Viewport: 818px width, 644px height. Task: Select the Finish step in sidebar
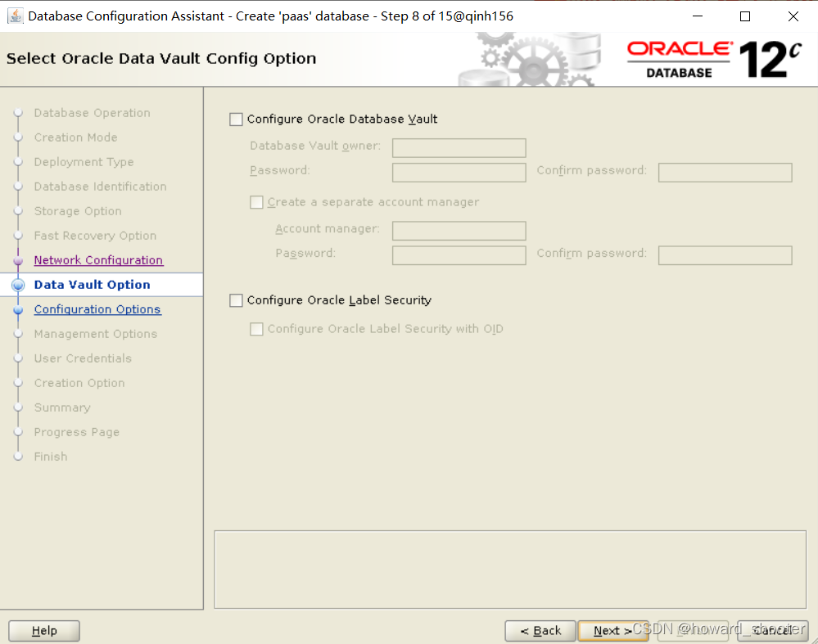[x=50, y=456]
